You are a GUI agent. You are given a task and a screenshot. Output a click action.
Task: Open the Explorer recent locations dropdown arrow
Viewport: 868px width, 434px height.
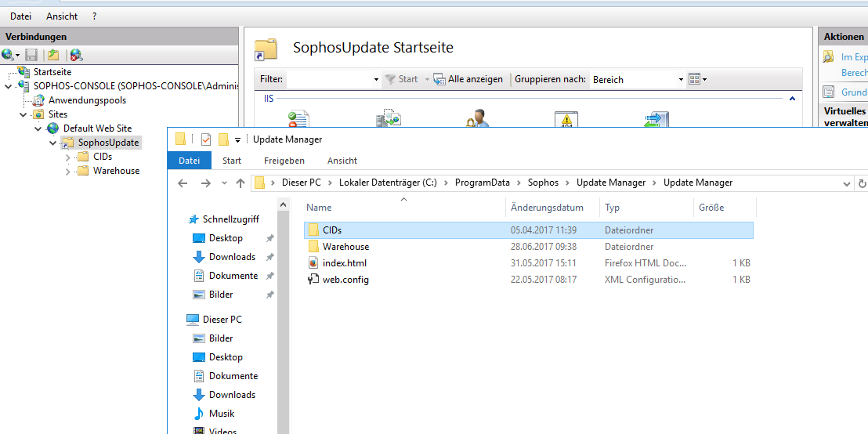[x=224, y=183]
